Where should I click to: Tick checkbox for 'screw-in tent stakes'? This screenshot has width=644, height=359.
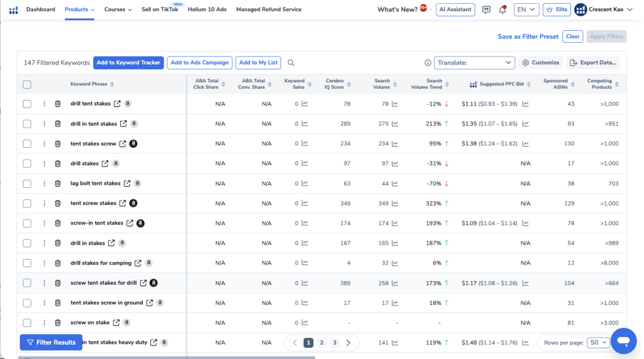pyautogui.click(x=27, y=223)
